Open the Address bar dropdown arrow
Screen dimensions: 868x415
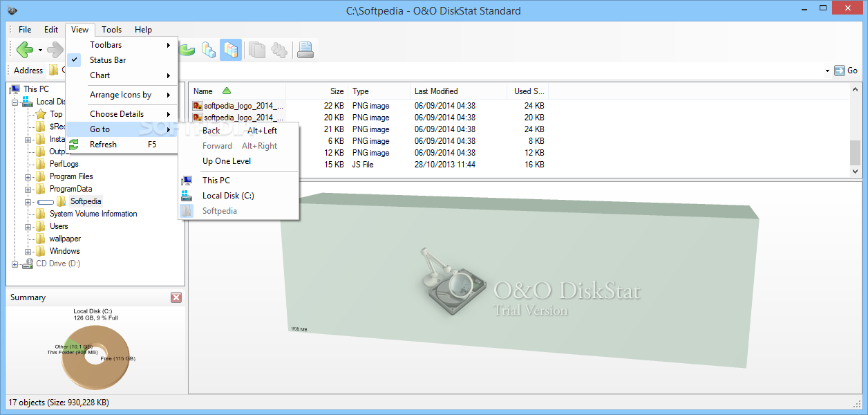click(x=827, y=71)
